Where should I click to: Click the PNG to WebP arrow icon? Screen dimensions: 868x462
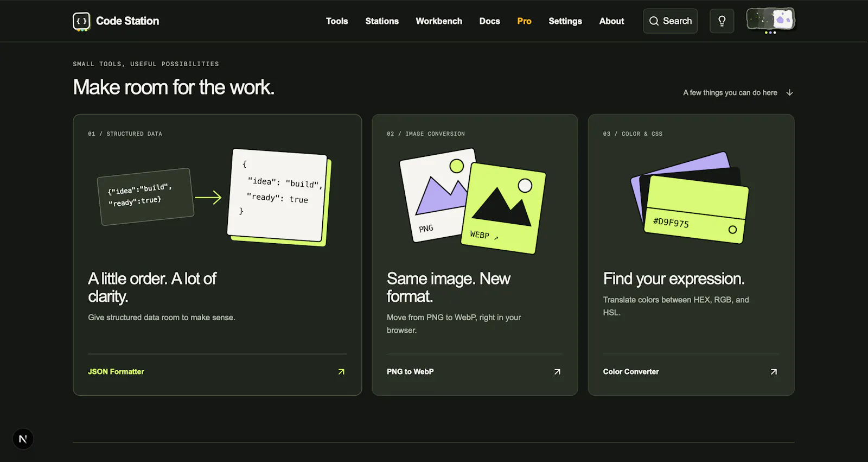click(557, 372)
